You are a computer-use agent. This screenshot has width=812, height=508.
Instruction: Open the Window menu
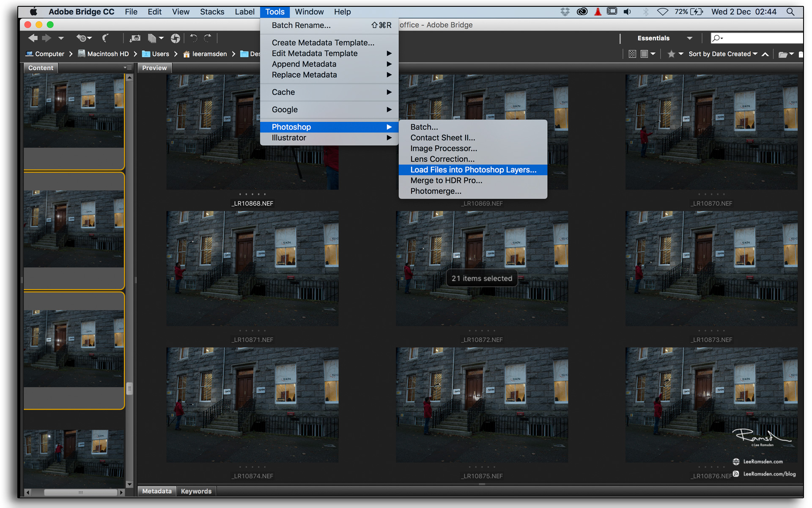pos(309,12)
